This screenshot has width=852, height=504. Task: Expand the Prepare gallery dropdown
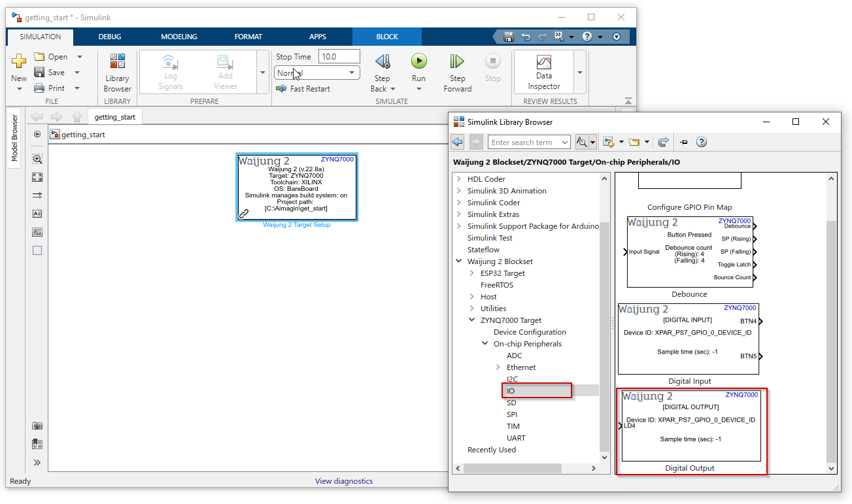coord(263,73)
